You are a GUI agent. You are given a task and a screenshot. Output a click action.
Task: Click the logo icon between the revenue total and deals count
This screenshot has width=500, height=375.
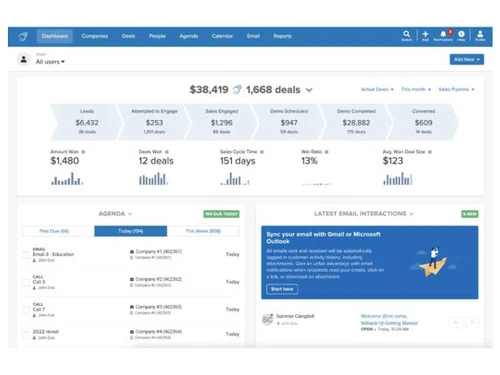click(237, 90)
